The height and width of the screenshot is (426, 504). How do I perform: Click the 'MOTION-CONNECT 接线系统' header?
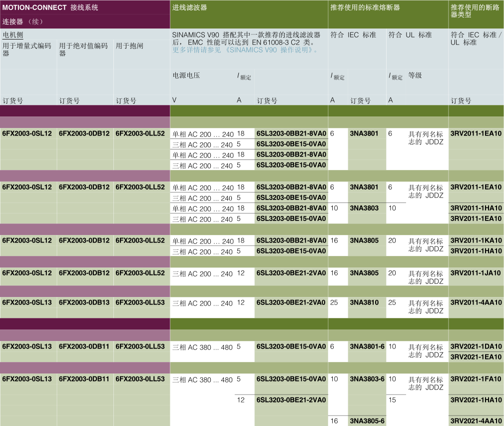click(x=50, y=7)
